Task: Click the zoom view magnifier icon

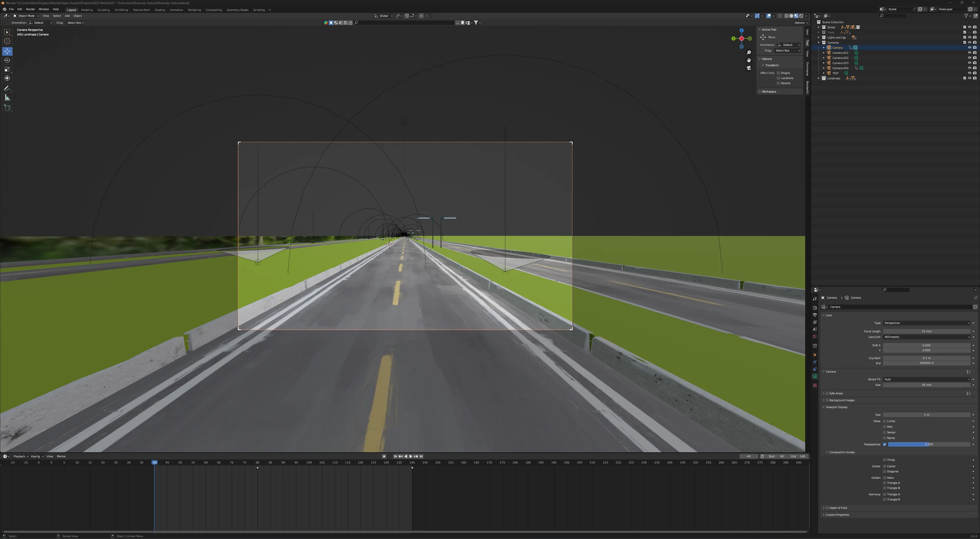Action: tap(748, 53)
